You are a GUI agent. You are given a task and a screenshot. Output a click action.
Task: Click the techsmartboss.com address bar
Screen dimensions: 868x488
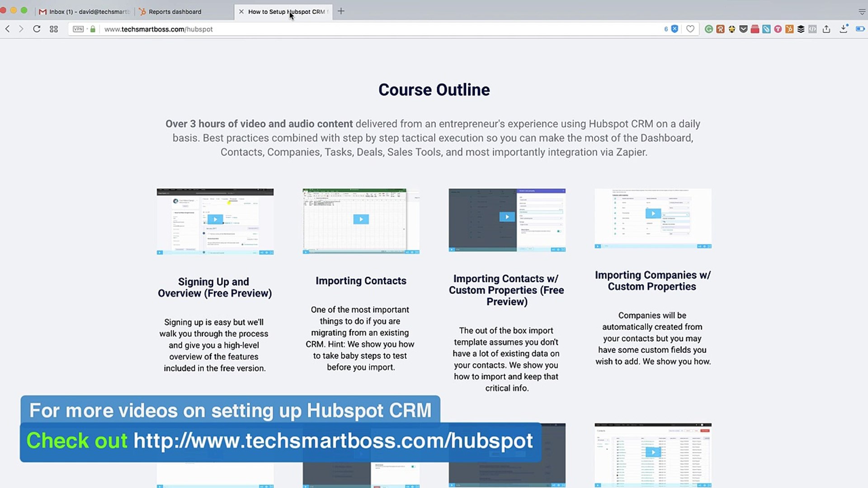[380, 29]
